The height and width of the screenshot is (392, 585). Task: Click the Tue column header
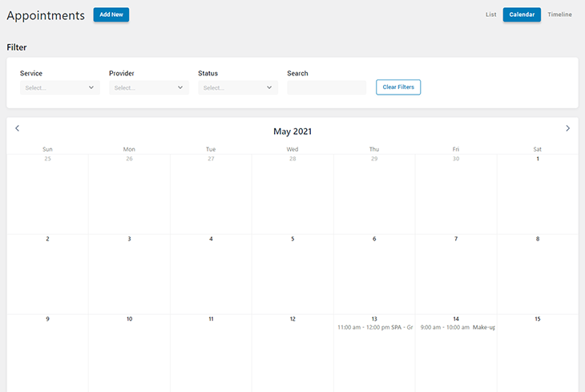pyautogui.click(x=211, y=149)
